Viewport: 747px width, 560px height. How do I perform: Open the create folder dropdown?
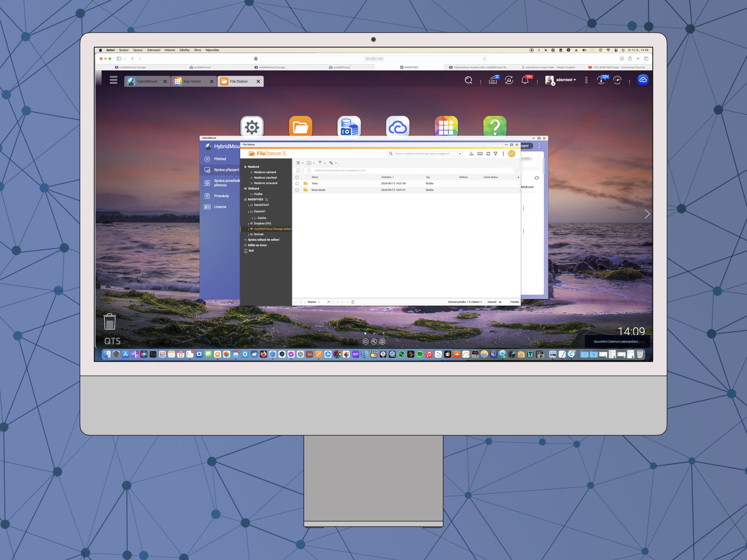tap(310, 163)
